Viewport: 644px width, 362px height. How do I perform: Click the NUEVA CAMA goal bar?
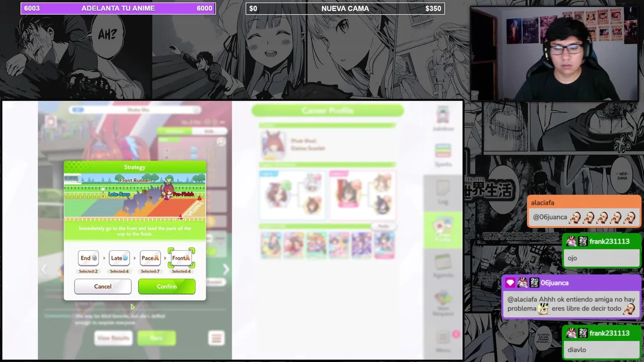[x=345, y=9]
